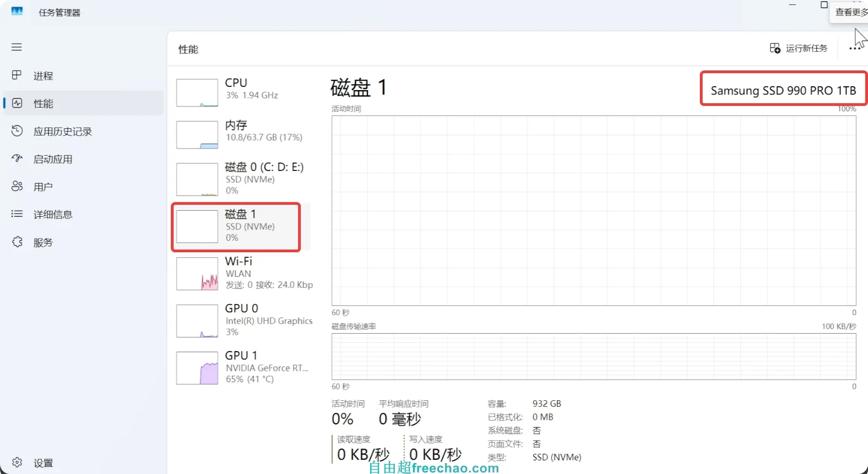
Task: Click the Performance heartbeat icon
Action: 17,103
